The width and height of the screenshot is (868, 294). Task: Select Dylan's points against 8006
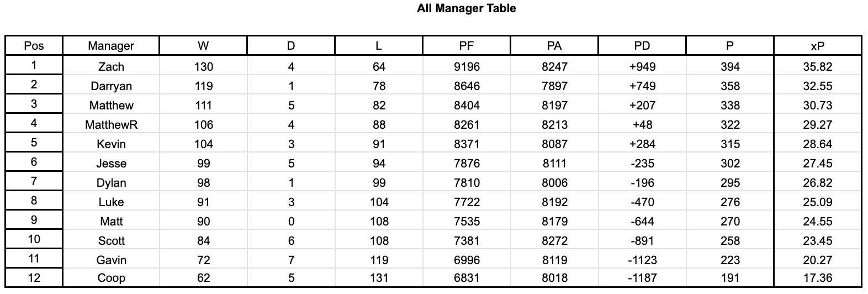(x=554, y=183)
